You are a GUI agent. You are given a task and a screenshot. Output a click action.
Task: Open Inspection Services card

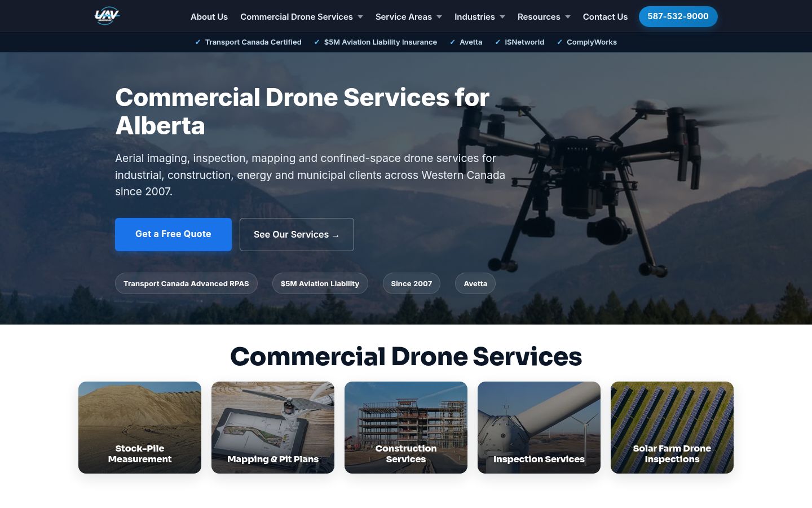539,427
